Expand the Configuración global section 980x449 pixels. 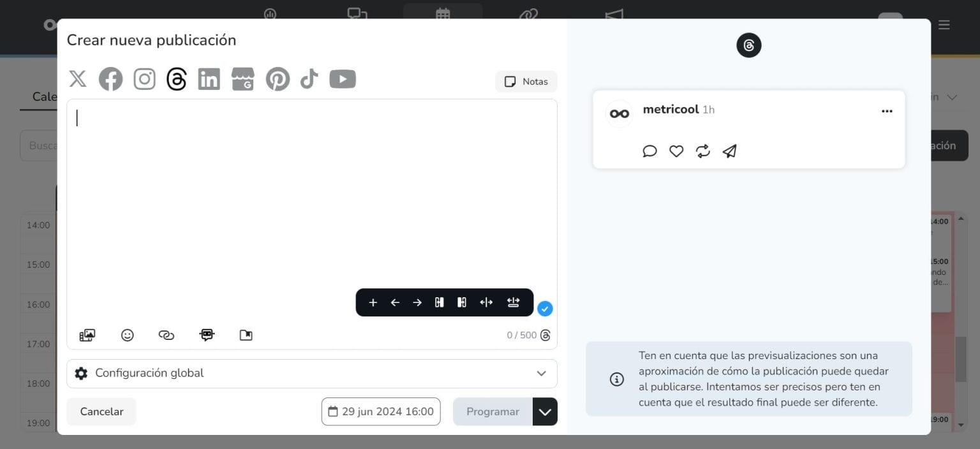coord(542,373)
